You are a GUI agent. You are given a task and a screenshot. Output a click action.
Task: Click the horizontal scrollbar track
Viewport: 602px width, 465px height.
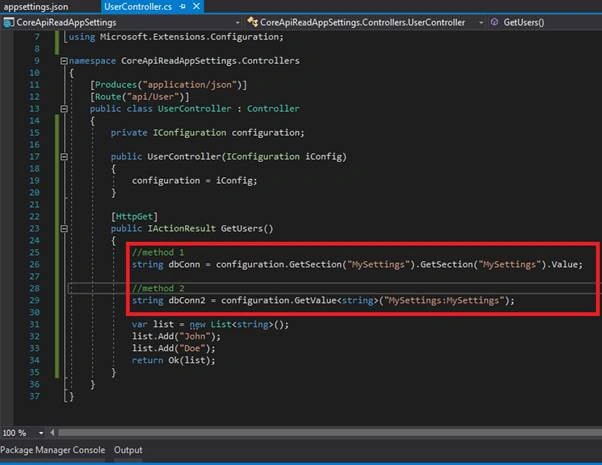click(x=330, y=433)
